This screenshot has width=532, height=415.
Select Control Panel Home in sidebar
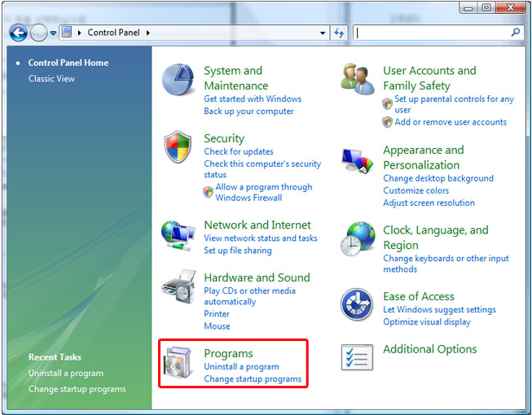[68, 63]
